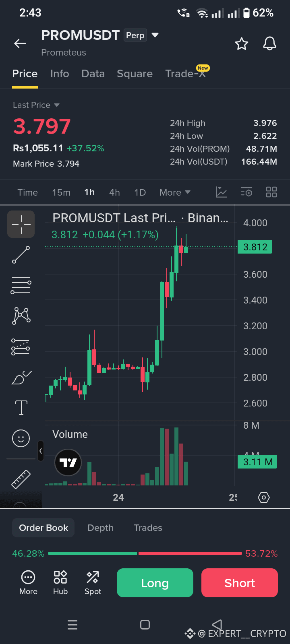Screen dimensions: 290x644
Task: Select the trend line drawing tool
Action: [21, 255]
